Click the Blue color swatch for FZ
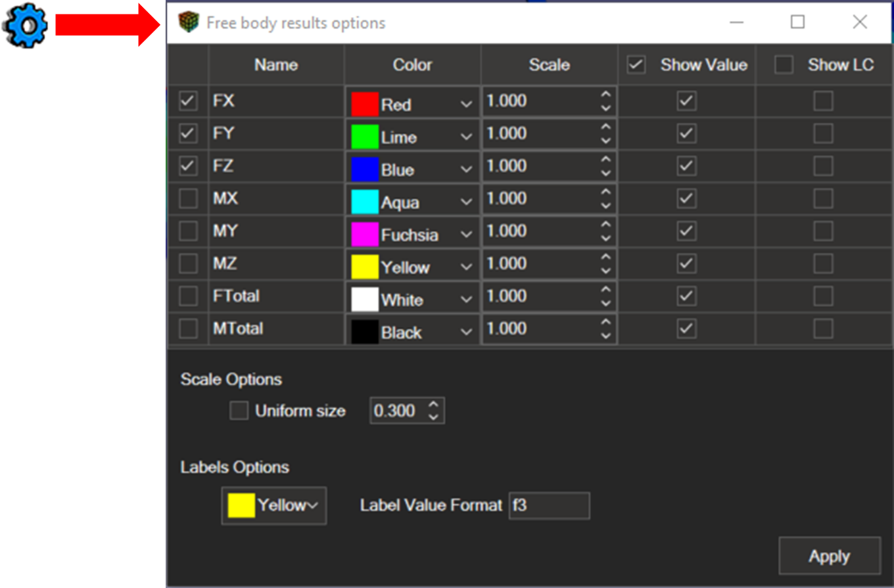 coord(365,170)
